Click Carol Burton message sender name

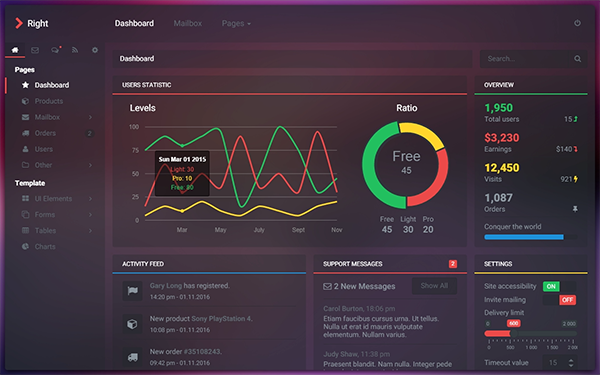pos(343,308)
